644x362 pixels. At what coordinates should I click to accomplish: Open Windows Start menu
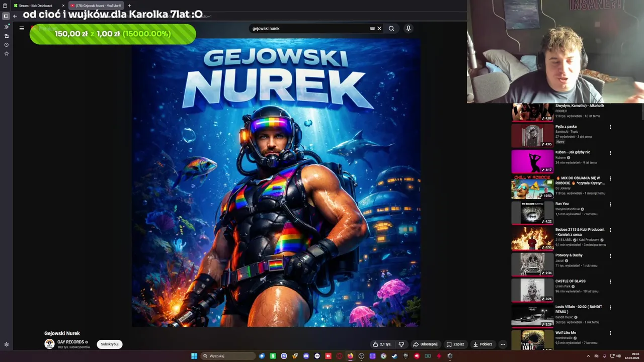[x=194, y=356]
